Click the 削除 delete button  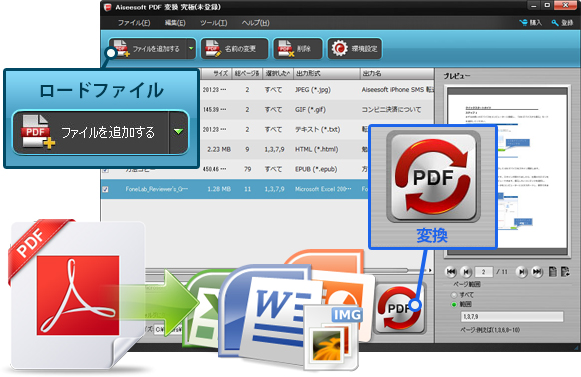(298, 49)
